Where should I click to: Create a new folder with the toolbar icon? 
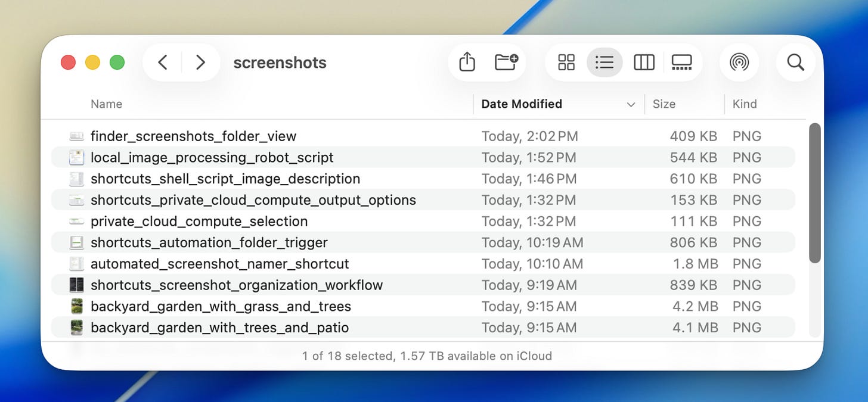507,62
